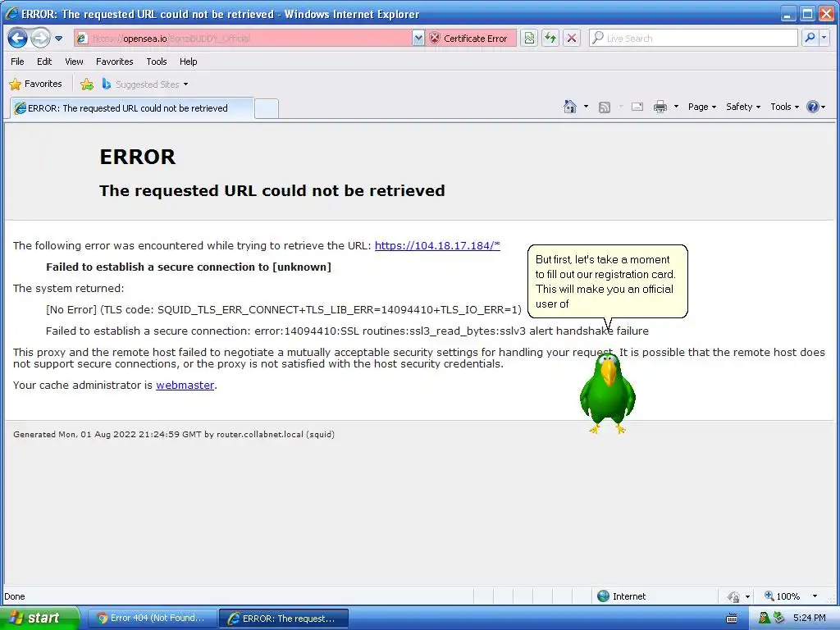Viewport: 840px width, 630px height.
Task: Run search with the magnifier button
Action: 810,38
